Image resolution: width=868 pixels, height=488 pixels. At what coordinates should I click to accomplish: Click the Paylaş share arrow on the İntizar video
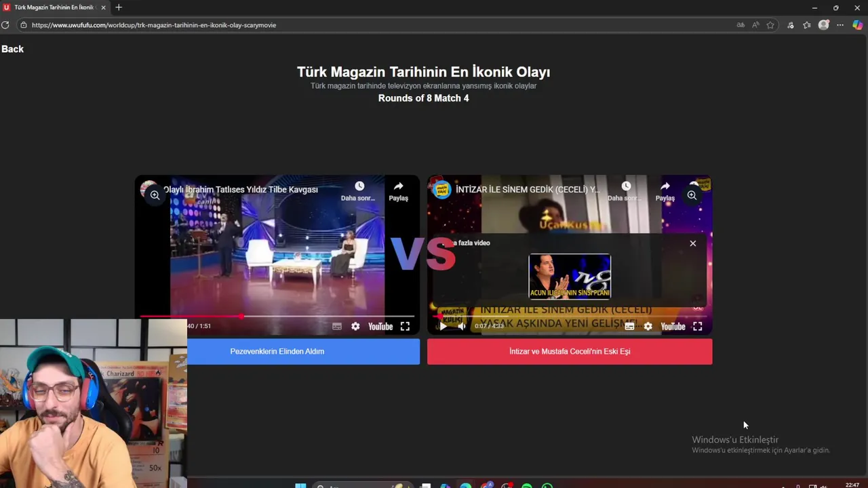click(x=665, y=186)
